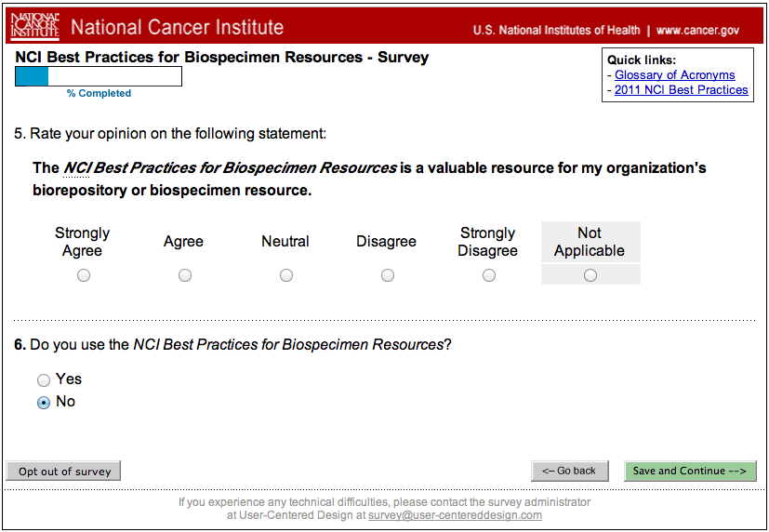769x532 pixels.
Task: Click the National Cancer Institute logo
Action: pos(35,26)
